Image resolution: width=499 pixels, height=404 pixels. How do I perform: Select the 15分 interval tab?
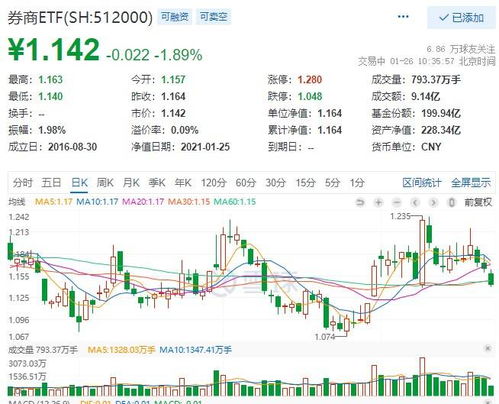(306, 183)
